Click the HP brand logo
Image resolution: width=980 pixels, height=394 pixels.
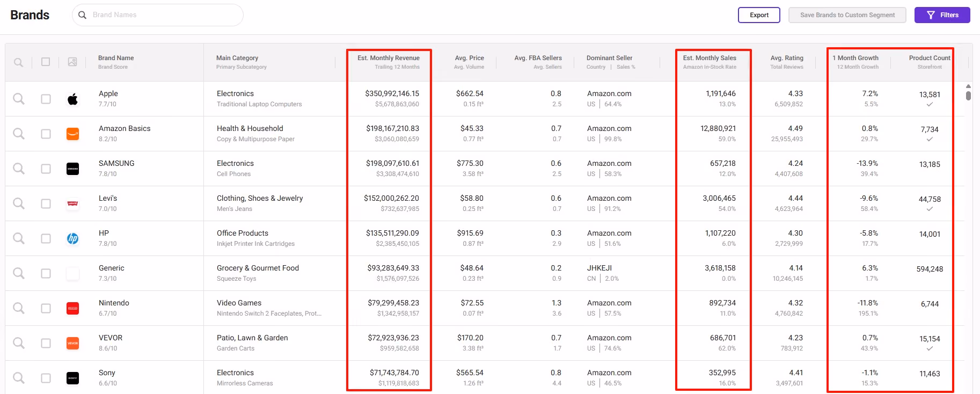pos(72,238)
